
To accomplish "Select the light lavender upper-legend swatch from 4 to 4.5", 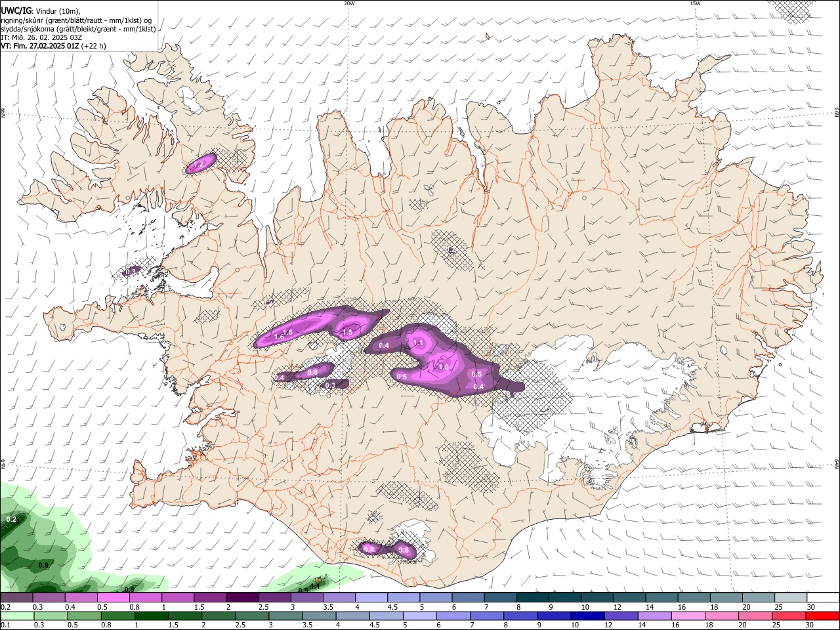I will [370, 598].
